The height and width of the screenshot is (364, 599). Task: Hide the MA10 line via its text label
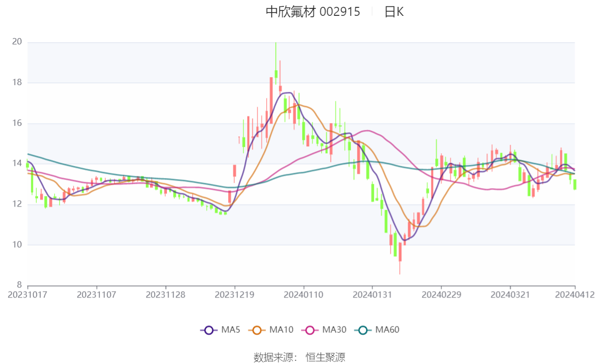[281, 330]
